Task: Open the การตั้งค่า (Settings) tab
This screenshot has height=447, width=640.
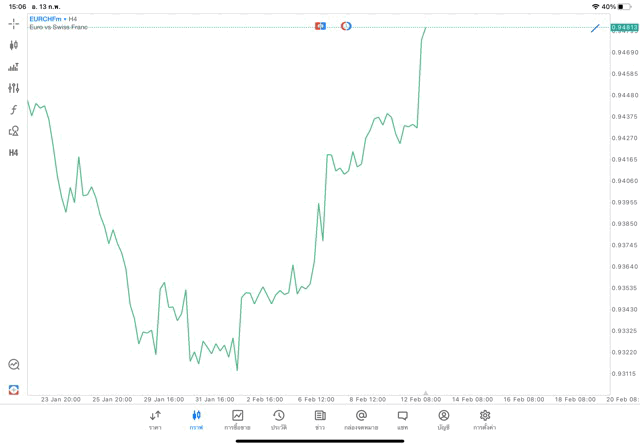Action: click(x=485, y=419)
